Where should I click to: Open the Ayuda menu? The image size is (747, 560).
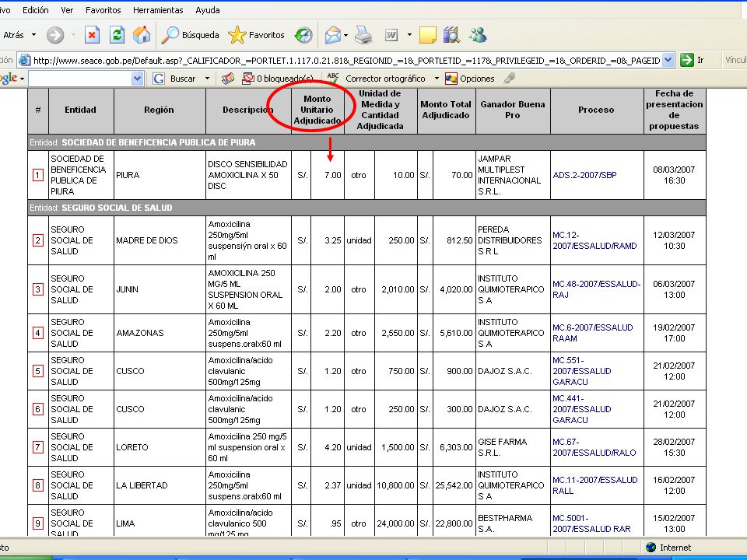(x=207, y=10)
